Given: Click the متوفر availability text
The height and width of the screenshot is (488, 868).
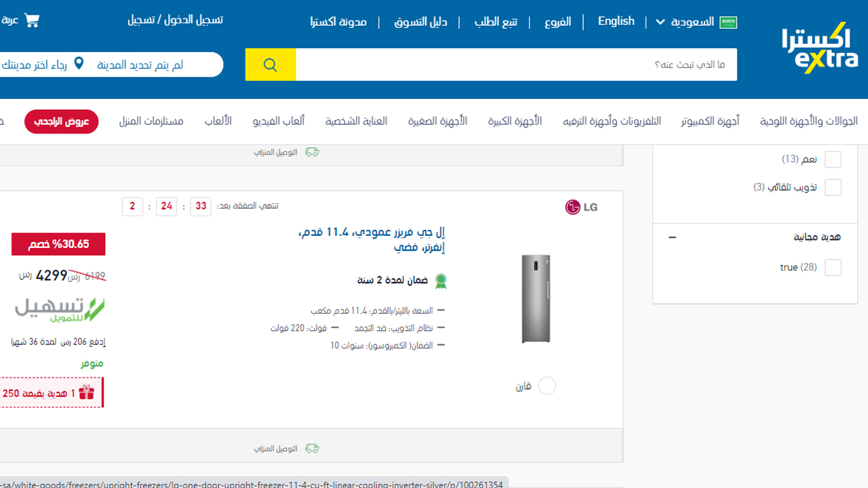Looking at the screenshot, I should [92, 364].
